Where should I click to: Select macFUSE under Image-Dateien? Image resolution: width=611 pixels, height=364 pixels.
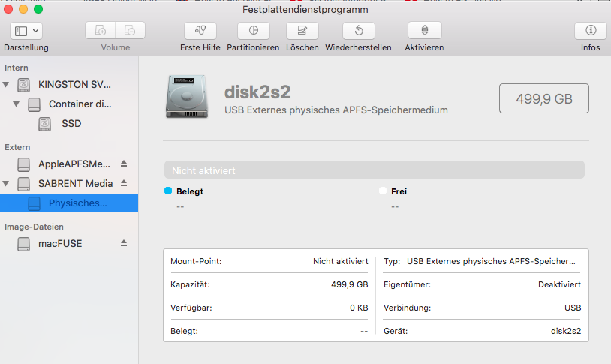pos(59,243)
